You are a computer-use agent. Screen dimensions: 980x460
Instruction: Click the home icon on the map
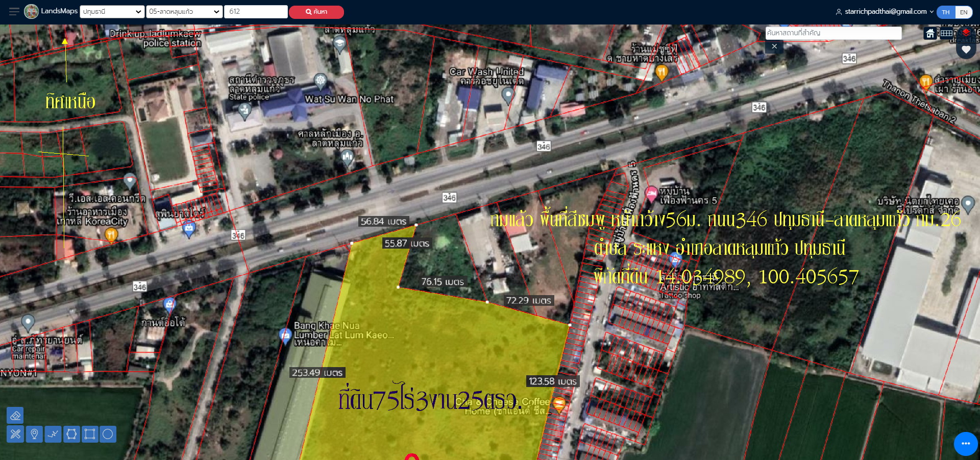point(930,34)
